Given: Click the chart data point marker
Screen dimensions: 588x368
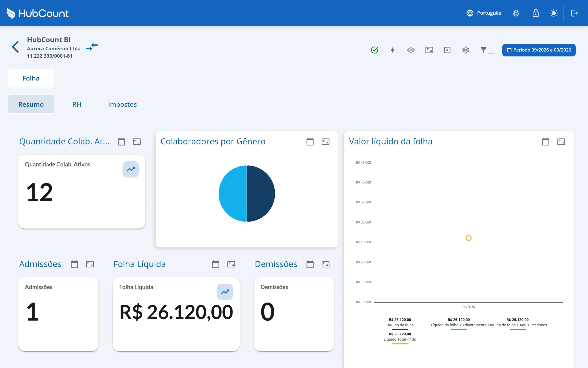Looking at the screenshot, I should 468,238.
